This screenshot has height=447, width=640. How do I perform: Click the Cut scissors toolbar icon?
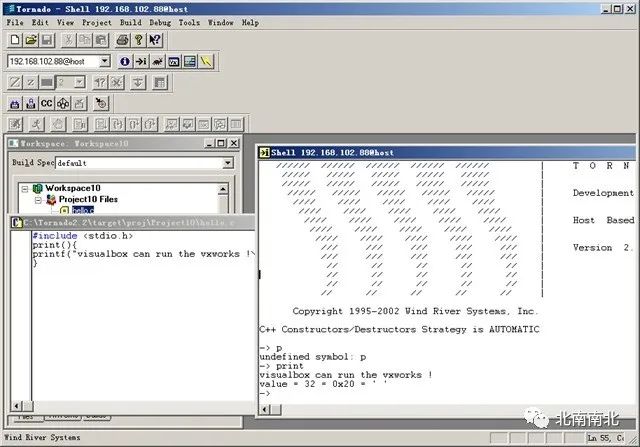pos(68,40)
